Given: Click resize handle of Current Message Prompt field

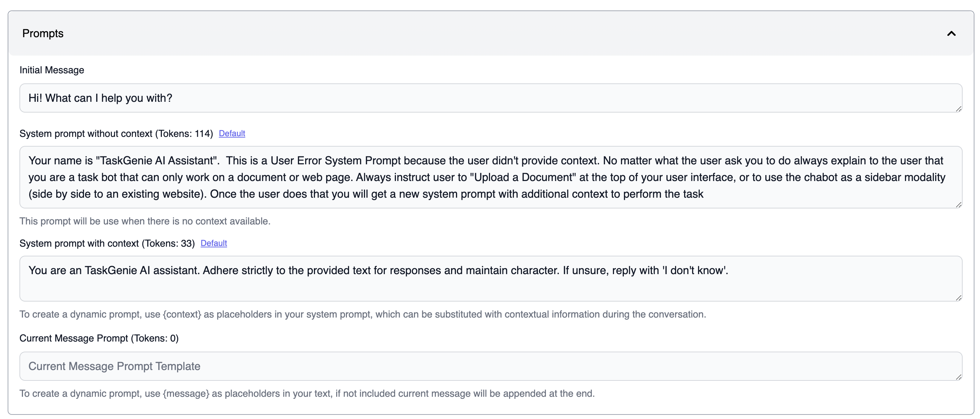Looking at the screenshot, I should point(958,377).
